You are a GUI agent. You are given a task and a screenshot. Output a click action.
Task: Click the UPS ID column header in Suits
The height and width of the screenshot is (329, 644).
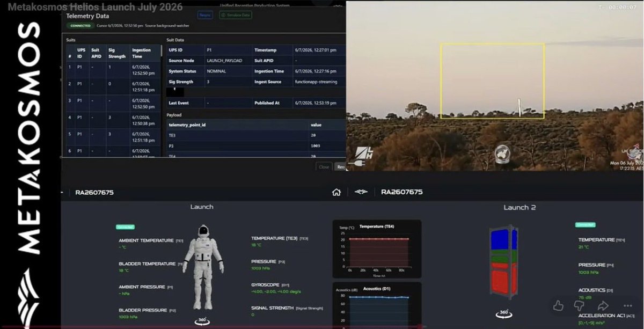tap(81, 54)
